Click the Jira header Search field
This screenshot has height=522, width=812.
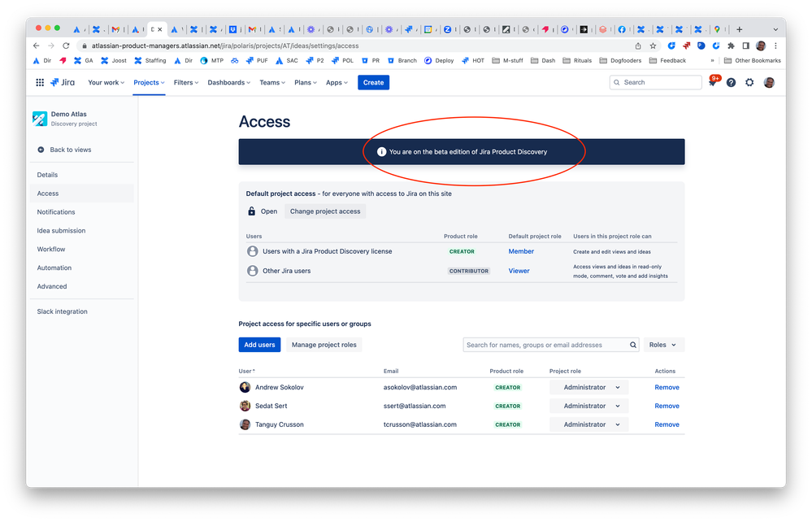coord(656,82)
